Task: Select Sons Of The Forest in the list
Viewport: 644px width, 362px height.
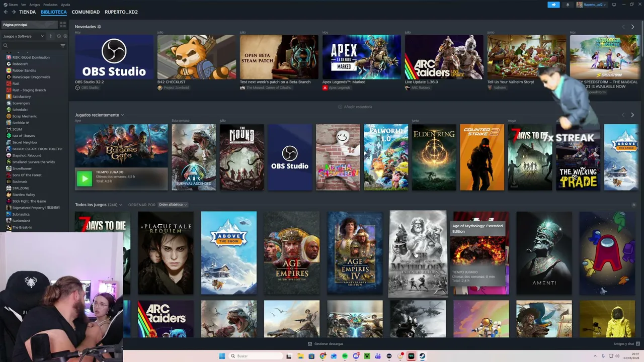Action: coord(27,175)
